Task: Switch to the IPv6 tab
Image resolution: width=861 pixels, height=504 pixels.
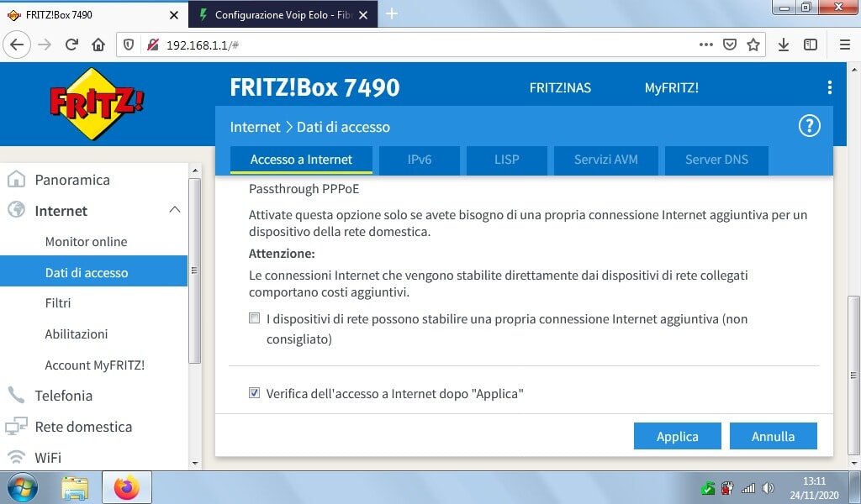Action: [x=420, y=160]
